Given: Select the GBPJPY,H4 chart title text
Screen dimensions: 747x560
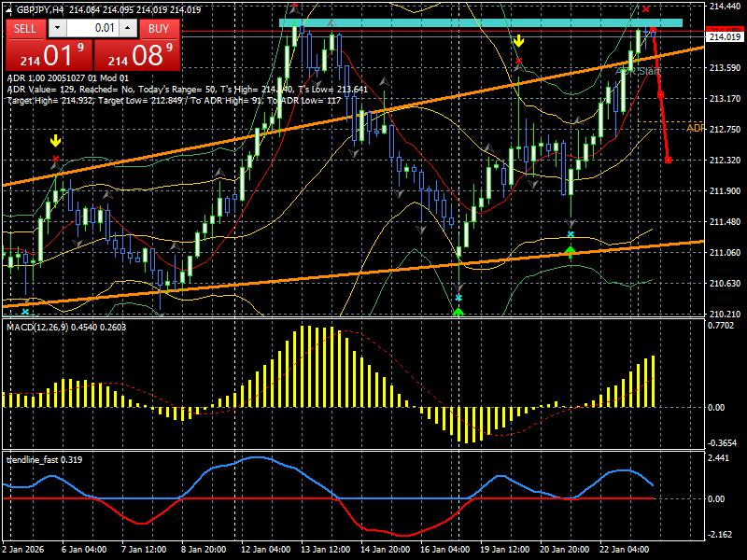Looking at the screenshot, I should [x=41, y=9].
